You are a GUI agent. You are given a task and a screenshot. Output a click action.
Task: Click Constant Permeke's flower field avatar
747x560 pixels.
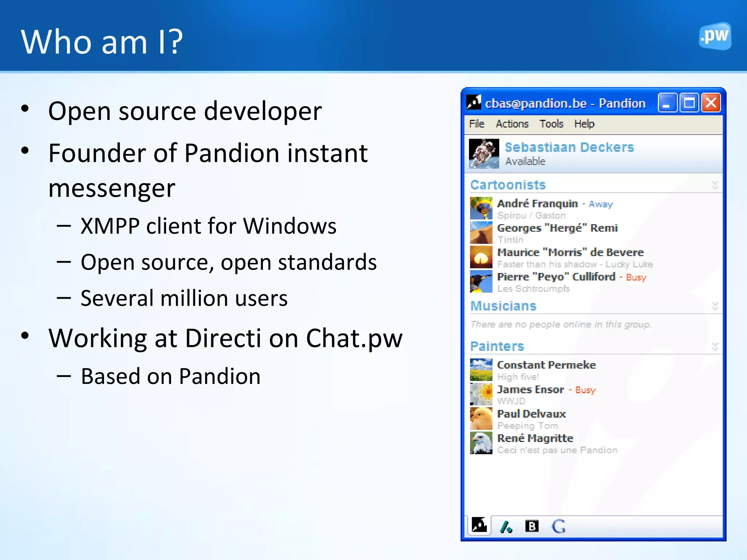click(481, 370)
